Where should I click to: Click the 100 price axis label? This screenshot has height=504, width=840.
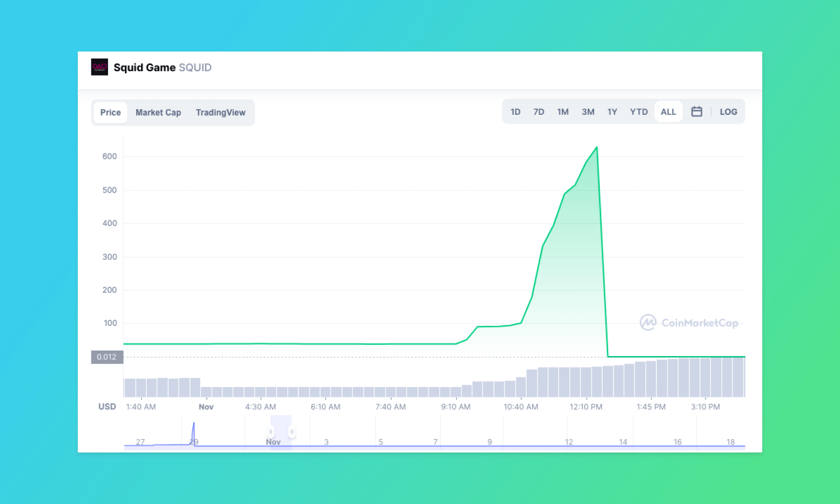(110, 323)
